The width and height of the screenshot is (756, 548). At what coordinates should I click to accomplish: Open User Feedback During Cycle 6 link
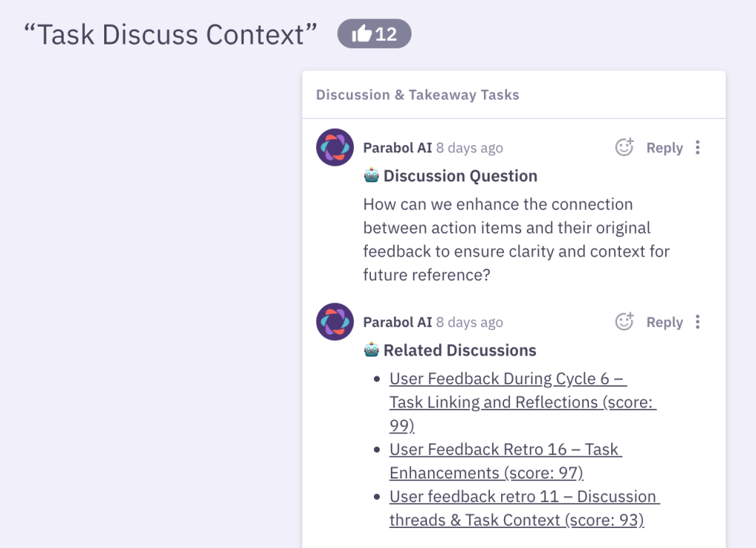click(522, 402)
